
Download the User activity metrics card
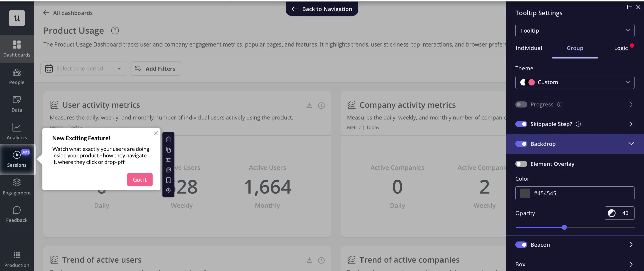(309, 105)
